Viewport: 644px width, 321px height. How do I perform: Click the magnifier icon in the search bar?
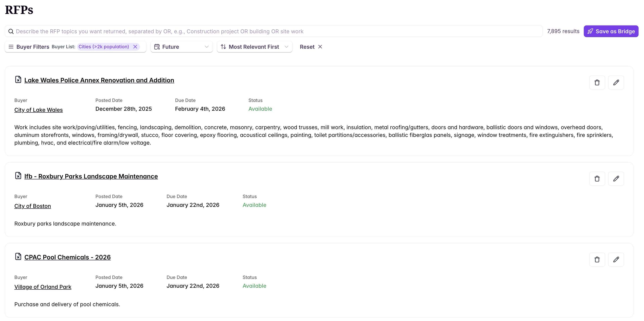(x=11, y=31)
